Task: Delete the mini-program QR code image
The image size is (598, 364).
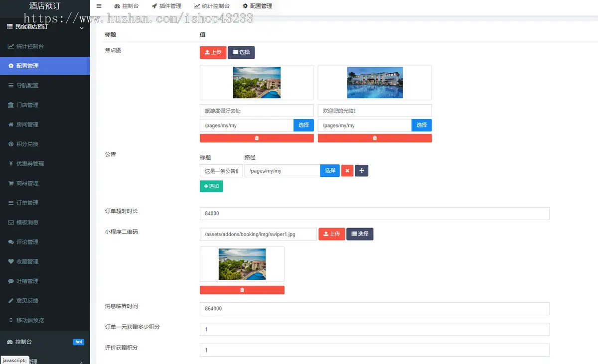Action: [x=242, y=290]
